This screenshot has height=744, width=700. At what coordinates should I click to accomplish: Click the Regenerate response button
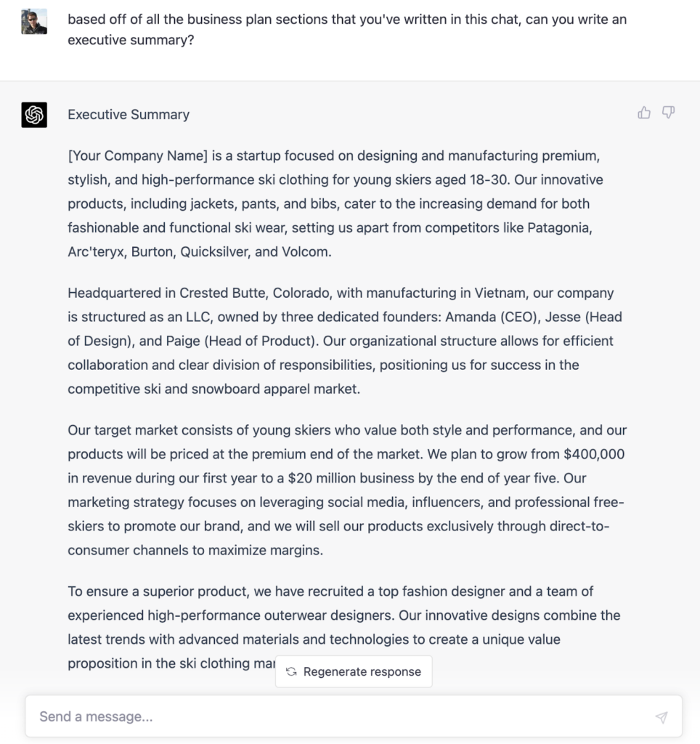354,671
